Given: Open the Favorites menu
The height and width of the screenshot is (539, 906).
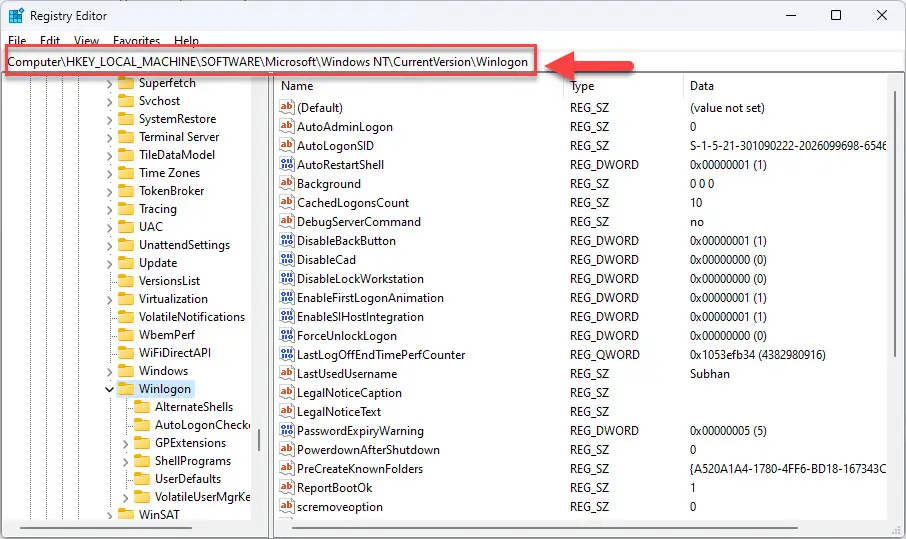Looking at the screenshot, I should click(x=136, y=41).
